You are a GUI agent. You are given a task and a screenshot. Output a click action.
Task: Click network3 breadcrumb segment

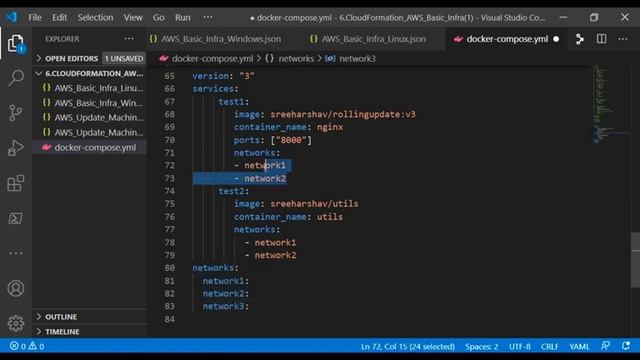click(357, 58)
